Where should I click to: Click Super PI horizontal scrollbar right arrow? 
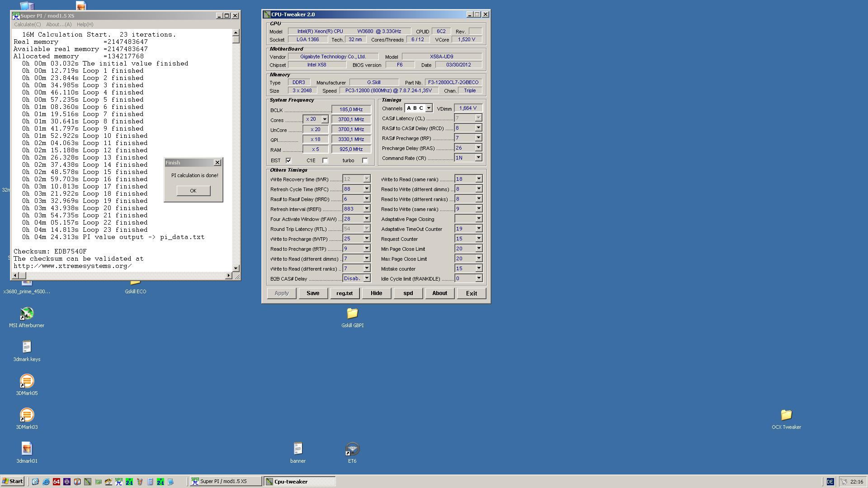[228, 275]
